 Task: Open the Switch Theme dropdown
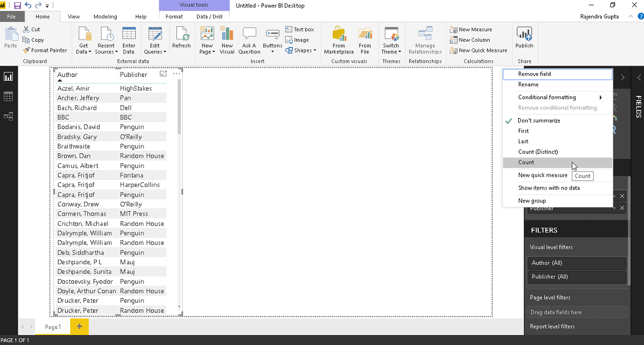[x=391, y=40]
